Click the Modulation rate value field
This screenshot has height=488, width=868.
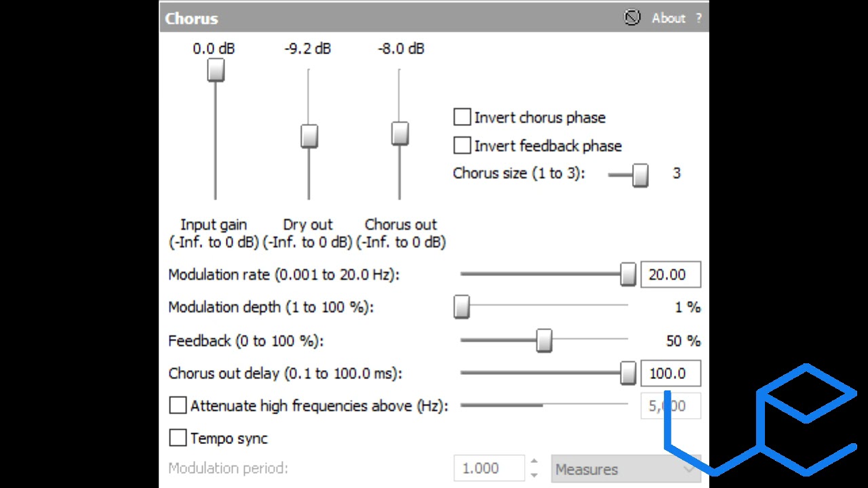pyautogui.click(x=670, y=274)
